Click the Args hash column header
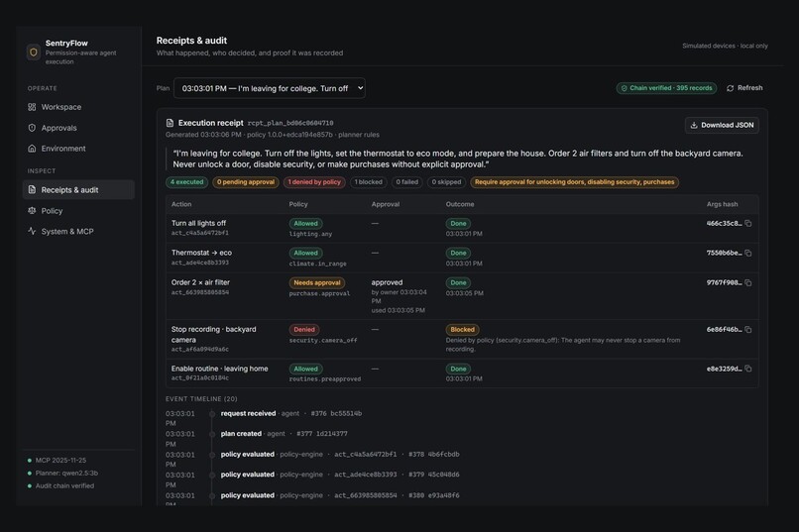799x532 pixels. coord(722,204)
